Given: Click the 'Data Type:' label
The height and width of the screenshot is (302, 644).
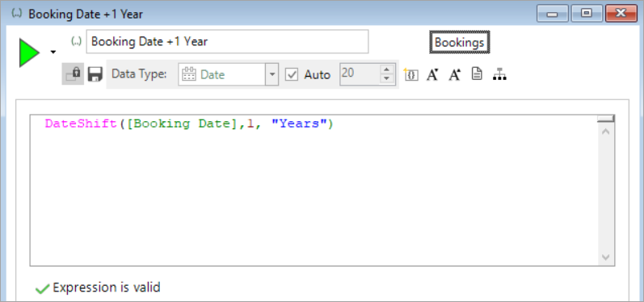Looking at the screenshot, I should pyautogui.click(x=139, y=74).
